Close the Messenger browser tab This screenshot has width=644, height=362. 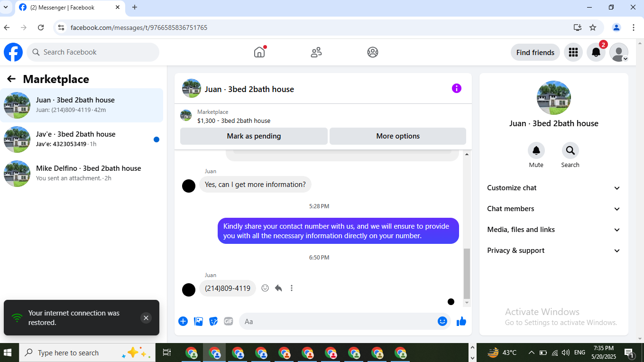[x=118, y=8]
